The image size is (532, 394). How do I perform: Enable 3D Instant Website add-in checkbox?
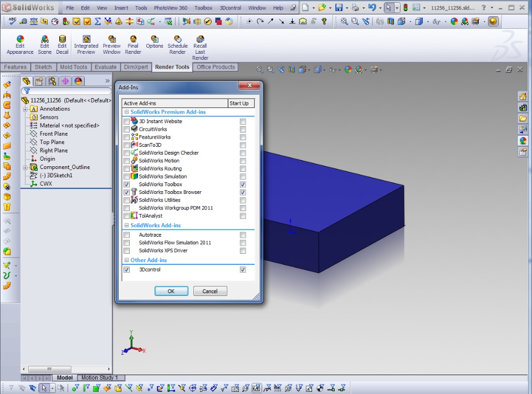tap(126, 121)
